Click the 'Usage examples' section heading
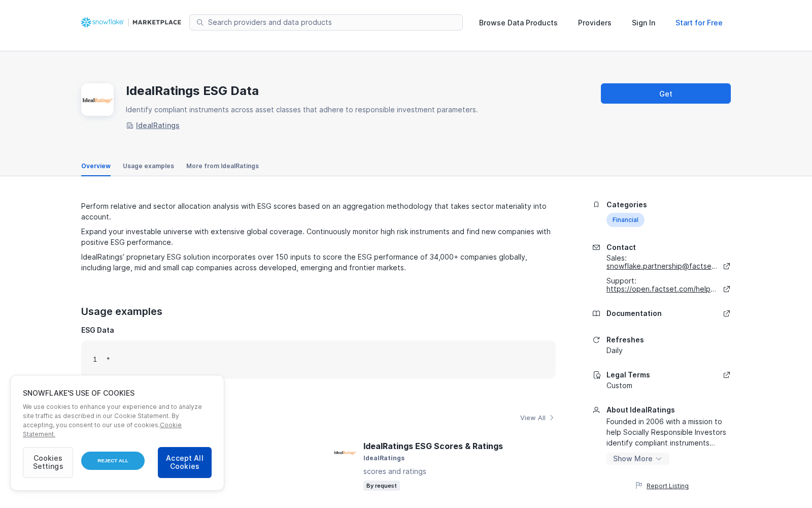This screenshot has height=508, width=812. [x=122, y=311]
